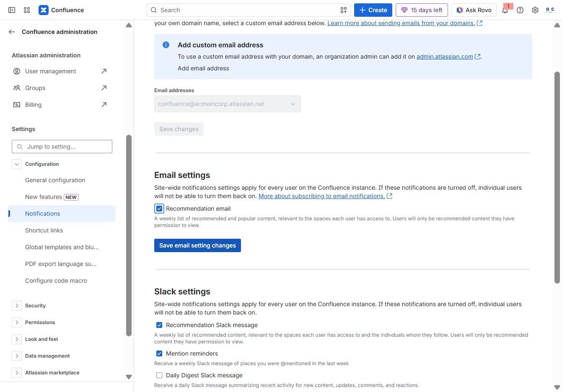Open More about subscribing to email notifications
This screenshot has width=562, height=392.
(x=321, y=196)
